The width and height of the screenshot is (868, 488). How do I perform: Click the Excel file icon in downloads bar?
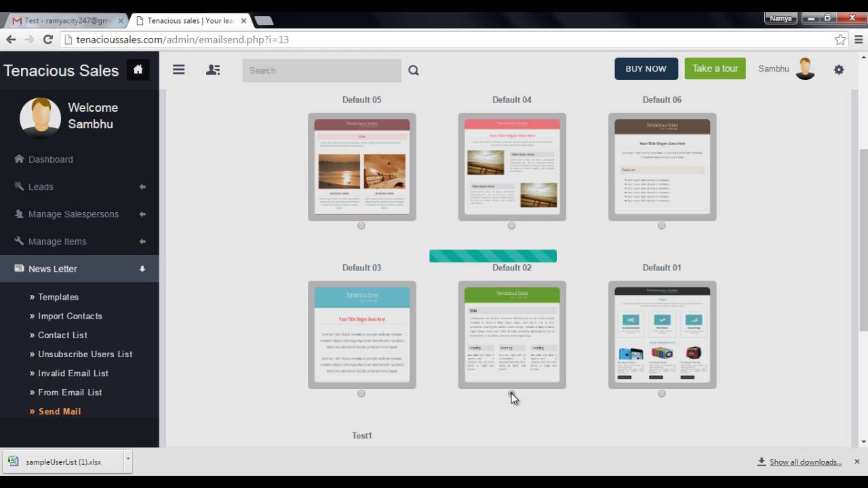(14, 462)
